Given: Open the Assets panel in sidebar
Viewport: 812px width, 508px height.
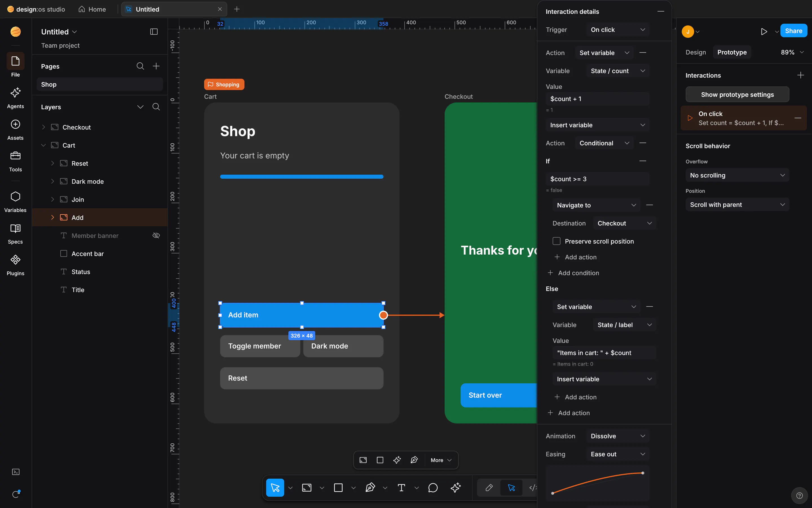Looking at the screenshot, I should tap(16, 129).
